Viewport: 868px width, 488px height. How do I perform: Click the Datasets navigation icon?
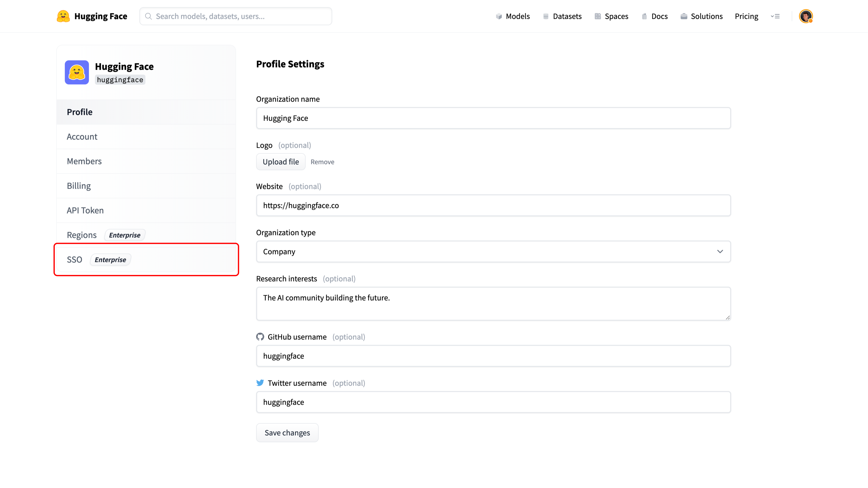coord(546,16)
